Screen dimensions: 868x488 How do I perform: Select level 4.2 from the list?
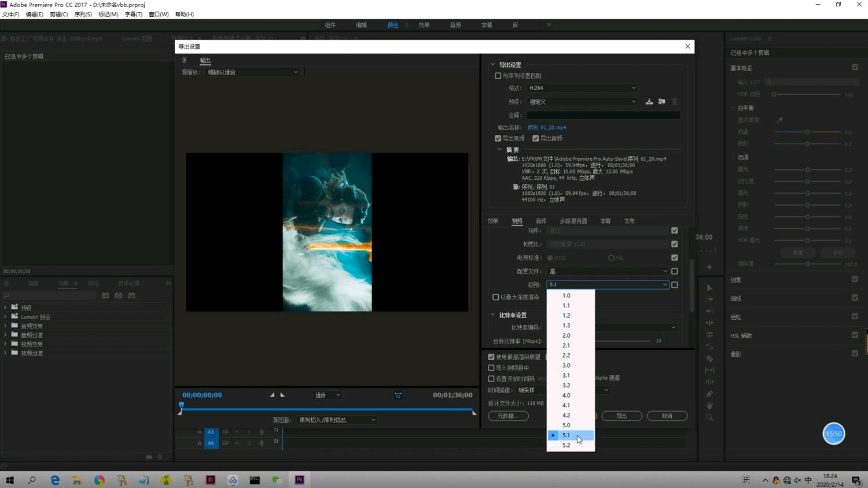tap(567, 415)
